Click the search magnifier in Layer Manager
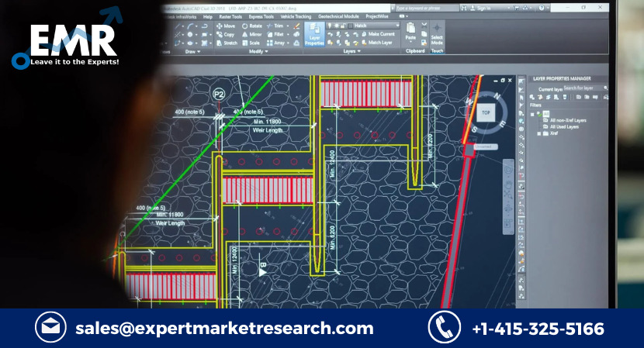 click(605, 88)
